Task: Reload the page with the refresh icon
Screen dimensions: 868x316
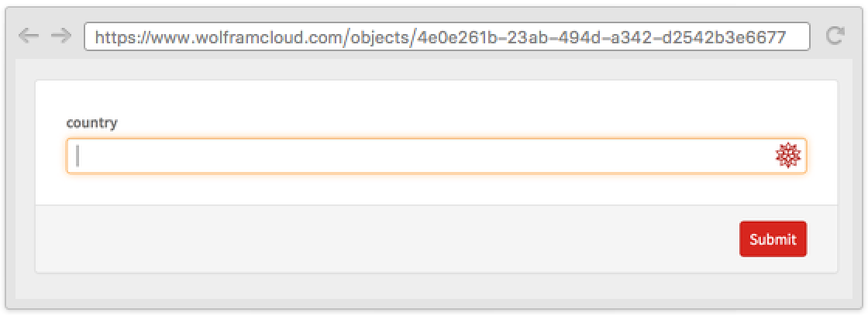Action: pyautogui.click(x=835, y=36)
